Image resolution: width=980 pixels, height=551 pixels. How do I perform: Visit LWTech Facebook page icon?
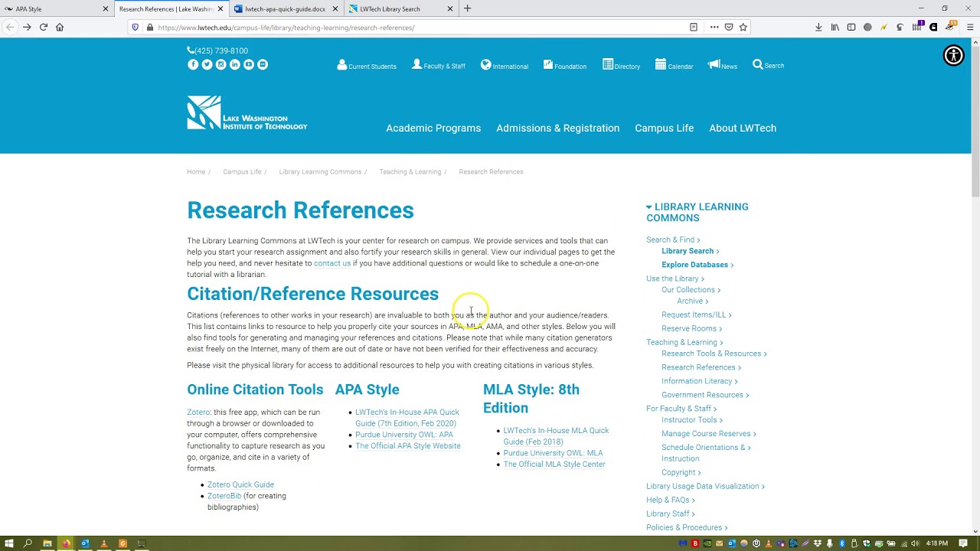[193, 64]
